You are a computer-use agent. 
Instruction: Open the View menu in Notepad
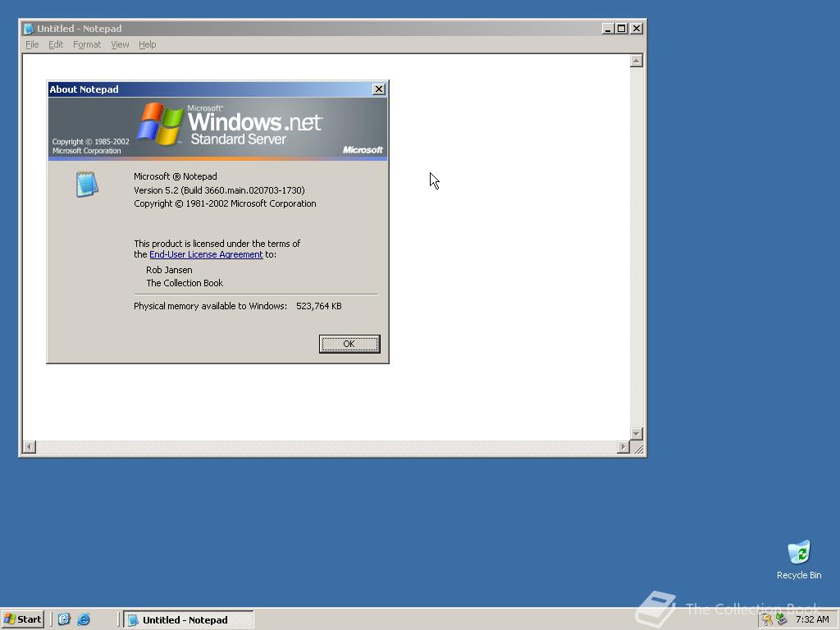(x=120, y=44)
